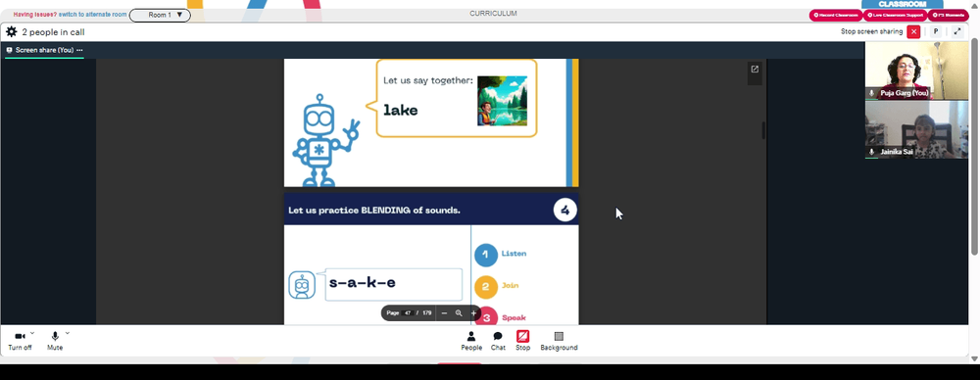
Task: Zoom in the PDF with plus
Action: [473, 313]
